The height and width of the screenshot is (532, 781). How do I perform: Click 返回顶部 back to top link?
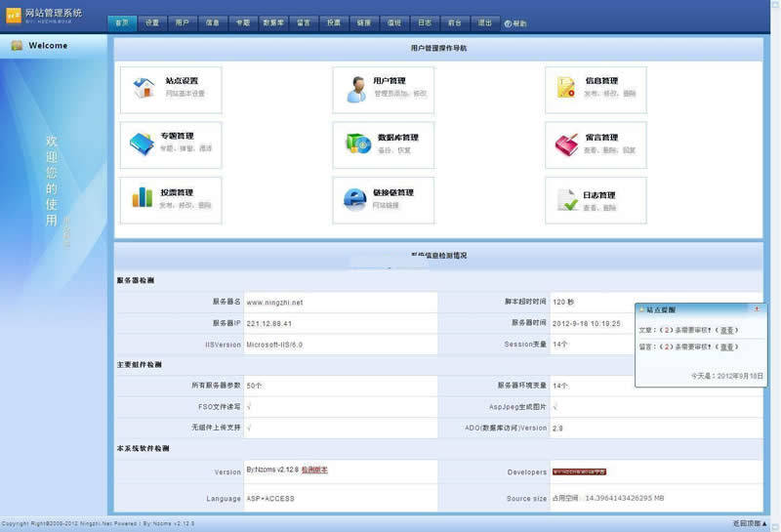[750, 523]
